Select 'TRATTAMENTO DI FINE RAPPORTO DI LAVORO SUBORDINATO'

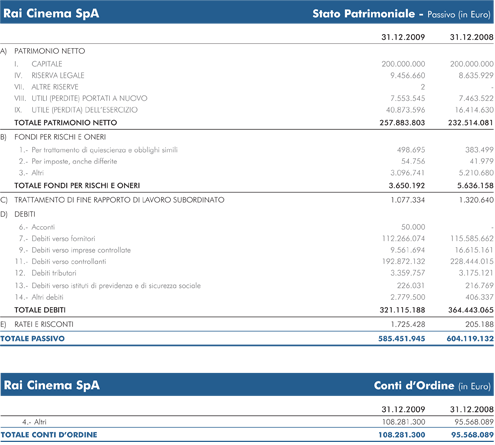[119, 200]
